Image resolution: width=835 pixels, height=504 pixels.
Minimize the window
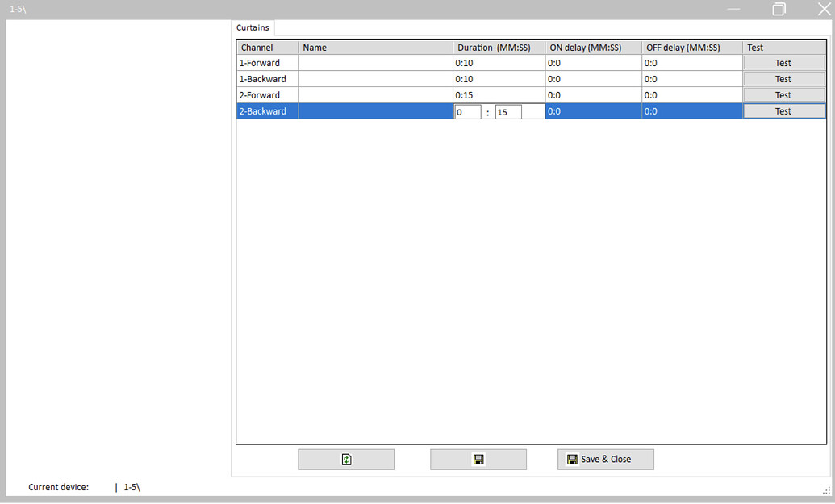point(734,9)
